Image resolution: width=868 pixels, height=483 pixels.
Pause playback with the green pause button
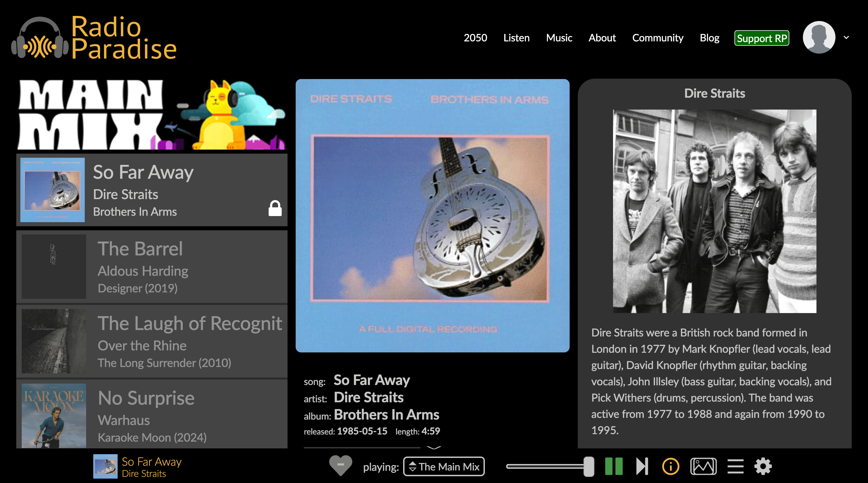click(614, 466)
